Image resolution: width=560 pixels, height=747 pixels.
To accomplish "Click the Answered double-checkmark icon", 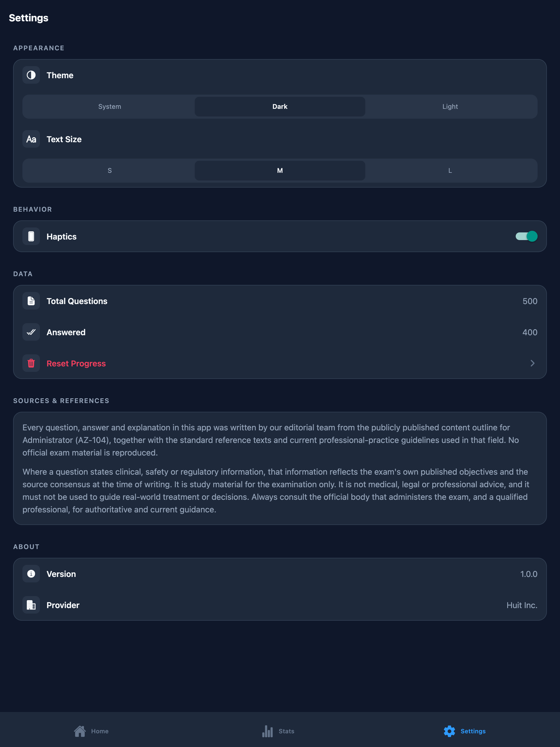I will click(x=31, y=332).
